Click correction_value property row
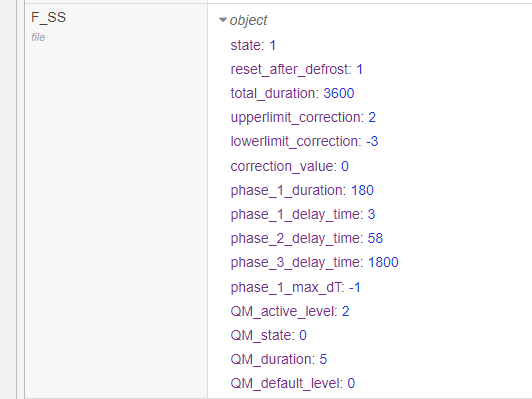 point(289,166)
